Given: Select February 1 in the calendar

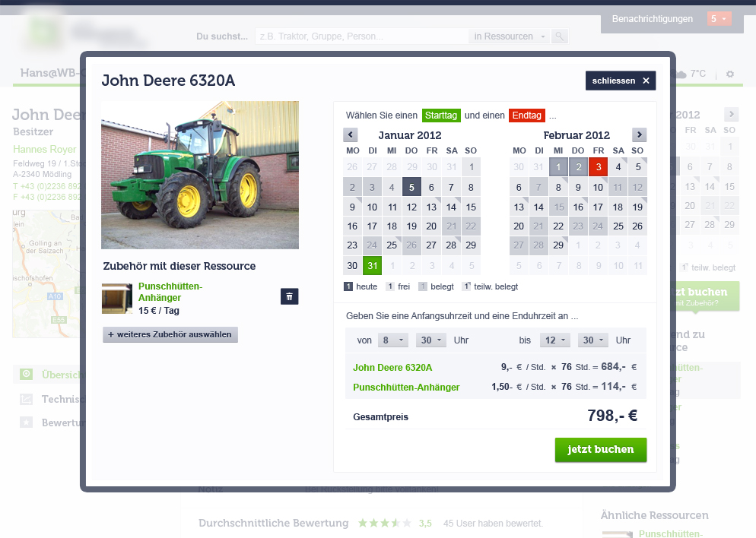Looking at the screenshot, I should pos(558,167).
